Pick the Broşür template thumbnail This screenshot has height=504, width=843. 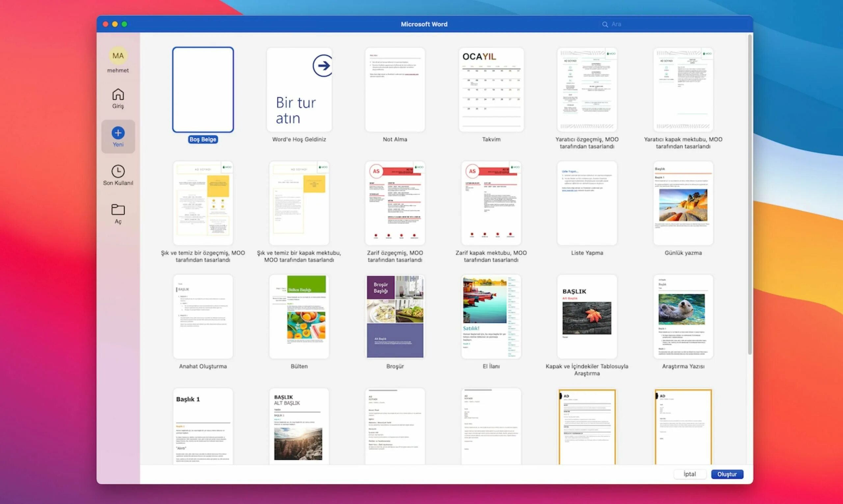[395, 316]
